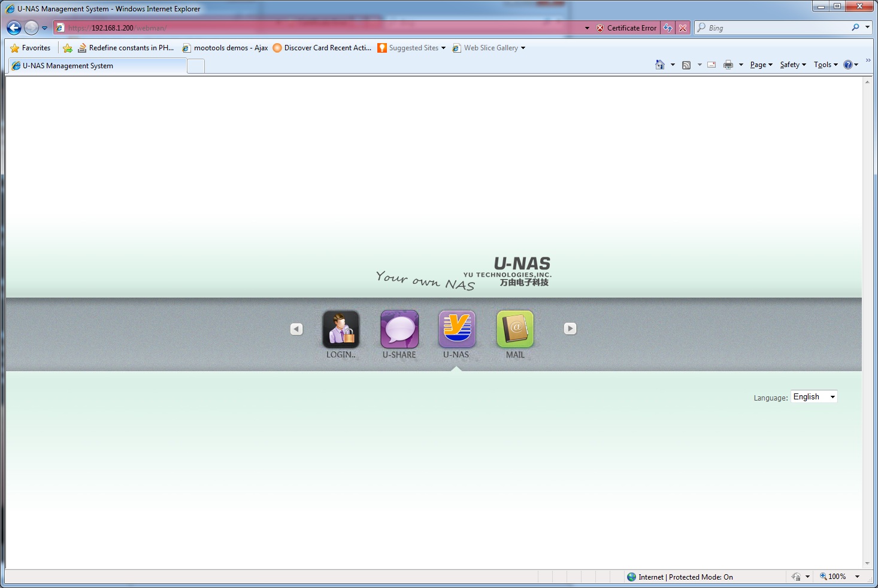Open the search provider dropdown arrow
878x588 pixels.
(x=867, y=28)
